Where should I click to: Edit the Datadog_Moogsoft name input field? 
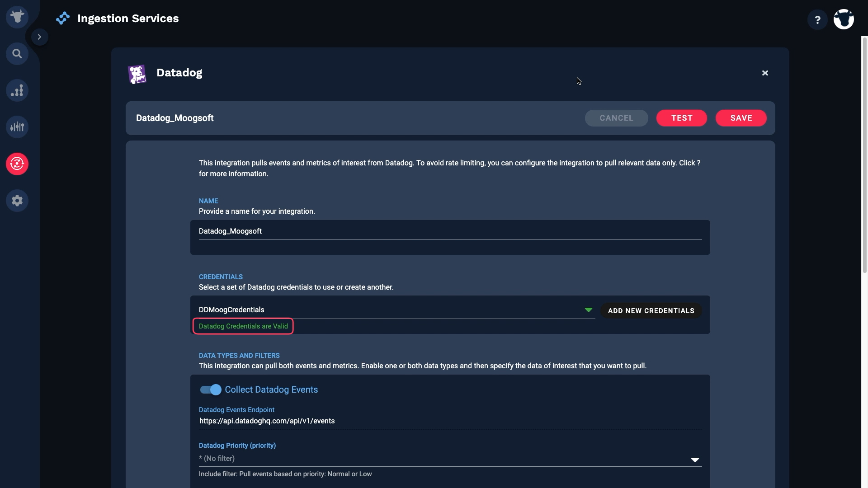450,231
